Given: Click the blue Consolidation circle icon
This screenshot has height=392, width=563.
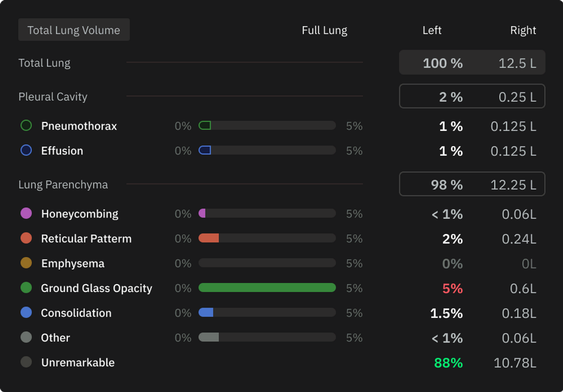Looking at the screenshot, I should pos(27,313).
